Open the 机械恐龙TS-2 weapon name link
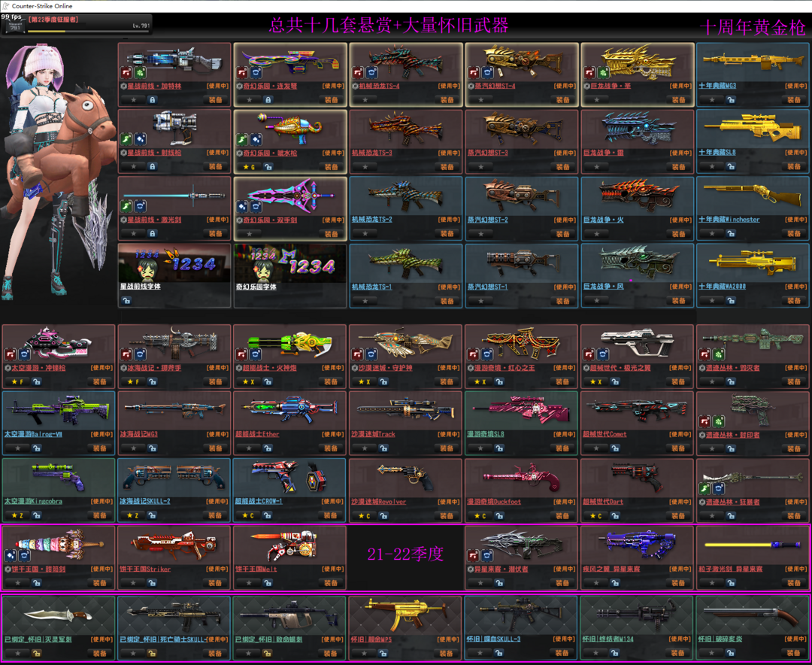The height and width of the screenshot is (665, 812). point(372,219)
